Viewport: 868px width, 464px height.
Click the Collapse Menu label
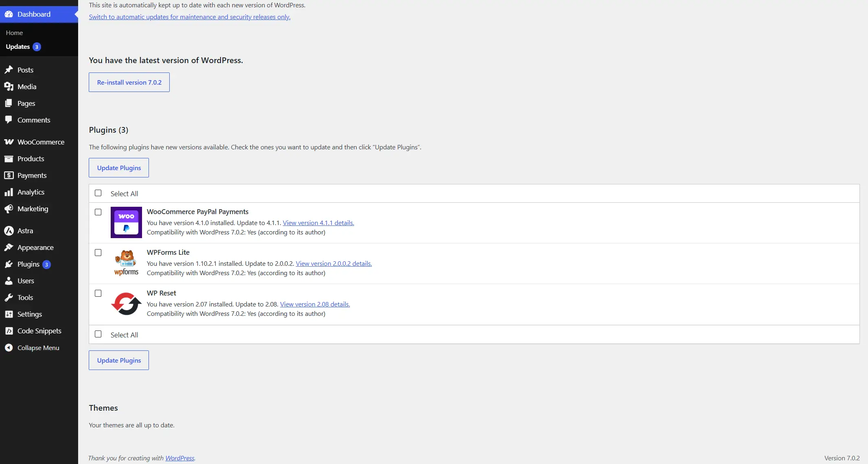pyautogui.click(x=38, y=348)
